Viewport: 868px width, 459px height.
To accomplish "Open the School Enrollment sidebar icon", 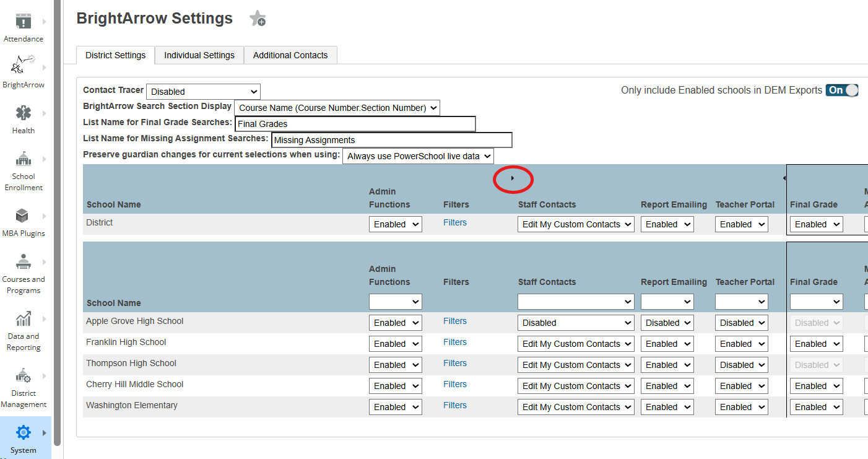I will [24, 159].
